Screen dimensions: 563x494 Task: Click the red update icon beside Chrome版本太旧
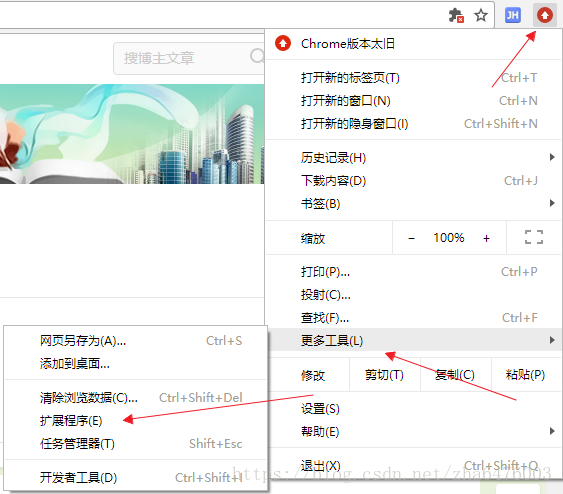click(283, 43)
